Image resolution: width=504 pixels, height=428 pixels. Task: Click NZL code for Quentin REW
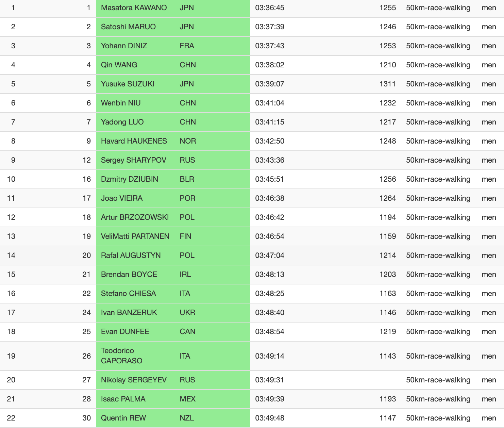point(187,418)
